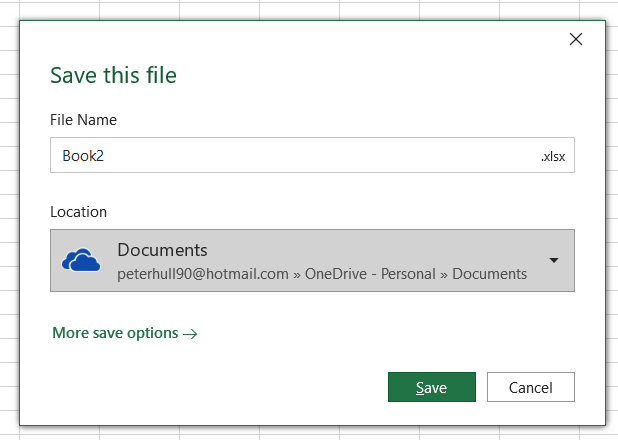Click the OneDrive cloud icon
The height and width of the screenshot is (440, 618).
pyautogui.click(x=81, y=260)
